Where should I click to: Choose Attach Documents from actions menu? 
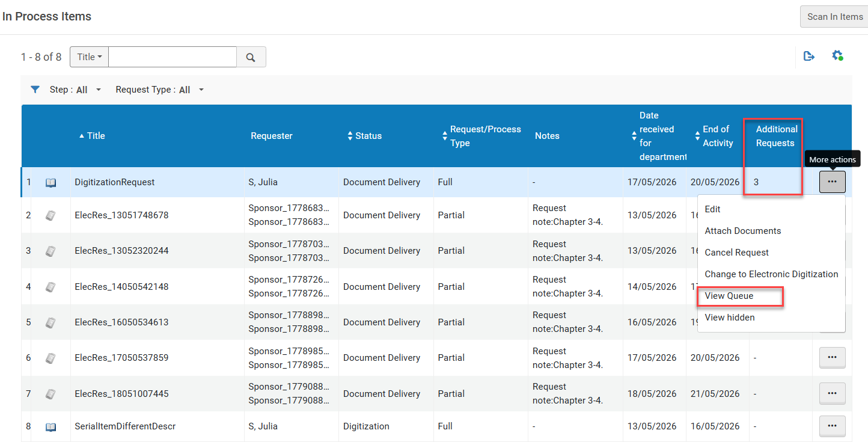tap(743, 231)
